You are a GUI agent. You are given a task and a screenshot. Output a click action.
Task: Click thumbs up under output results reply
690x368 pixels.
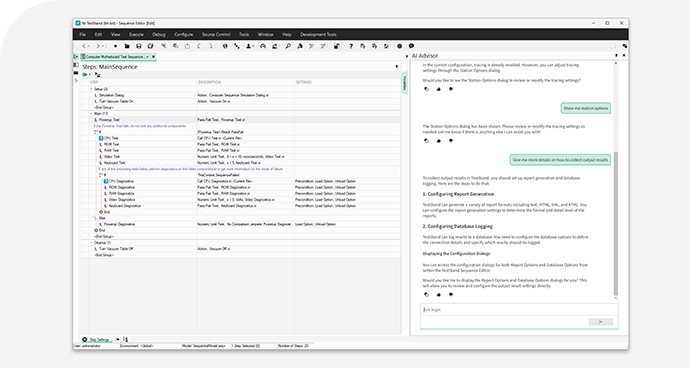(438, 294)
